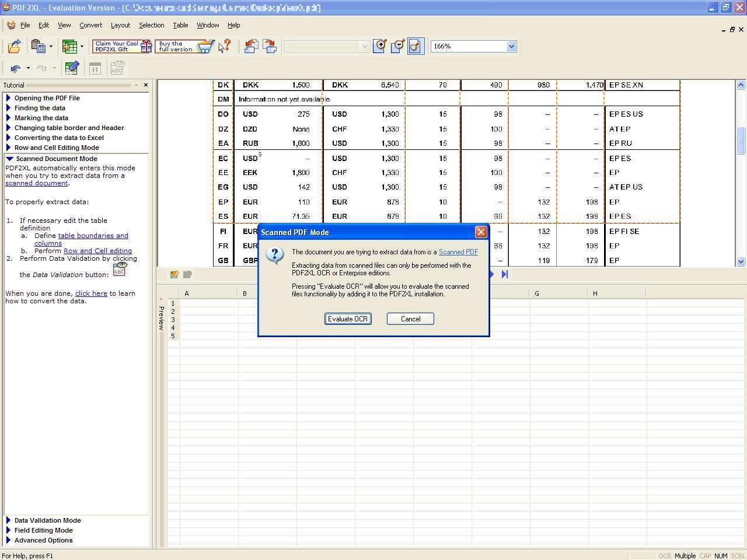Screen dimensions: 747x560
Task: Follow the click here link in tutorial
Action: [91, 293]
